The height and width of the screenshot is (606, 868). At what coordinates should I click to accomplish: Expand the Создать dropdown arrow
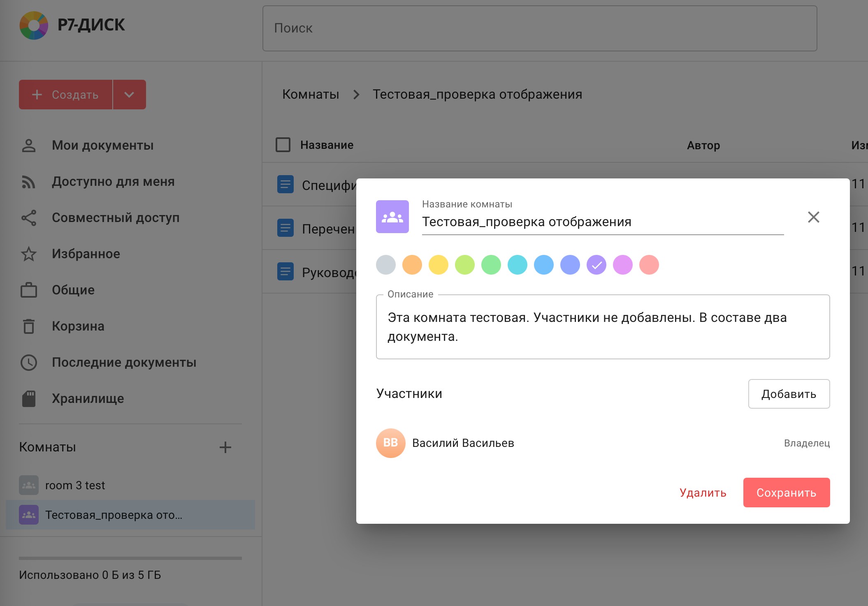129,95
